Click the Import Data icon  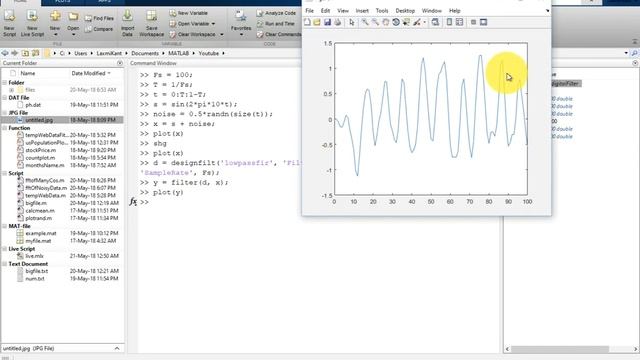click(x=127, y=16)
